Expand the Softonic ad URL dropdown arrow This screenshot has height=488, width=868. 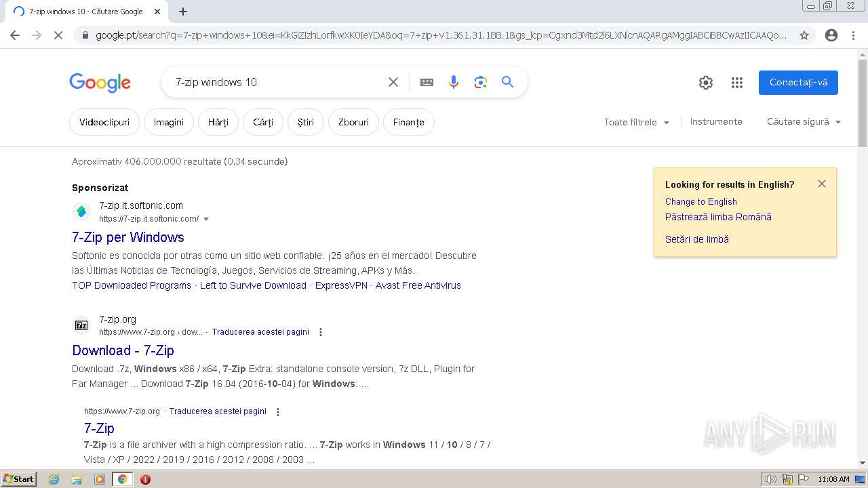tap(206, 219)
